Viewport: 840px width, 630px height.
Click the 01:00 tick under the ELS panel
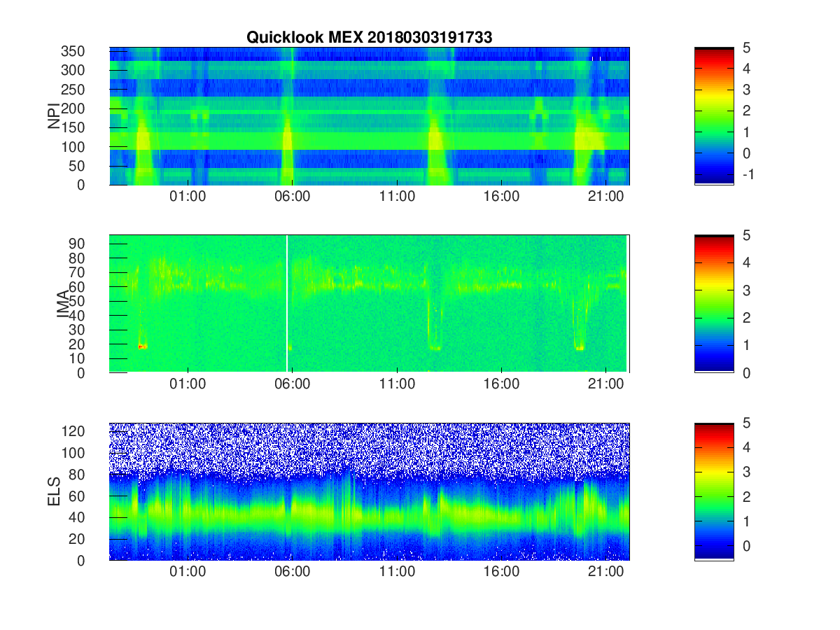coord(188,572)
